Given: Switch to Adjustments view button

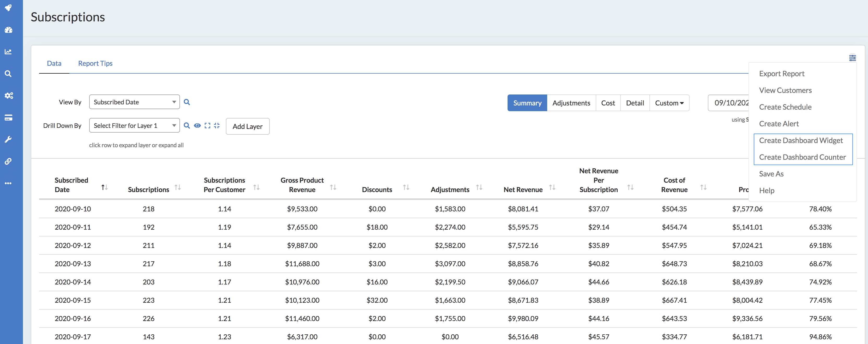Looking at the screenshot, I should tap(571, 103).
